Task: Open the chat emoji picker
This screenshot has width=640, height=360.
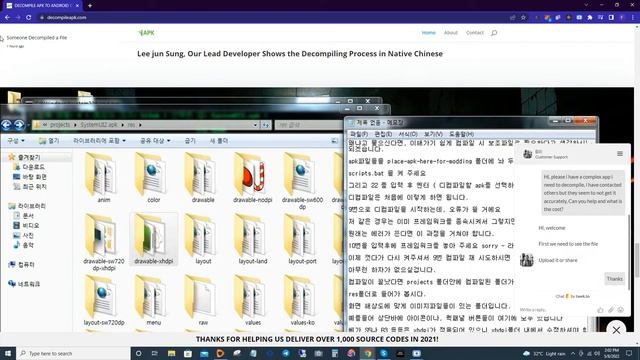Action: (621, 310)
